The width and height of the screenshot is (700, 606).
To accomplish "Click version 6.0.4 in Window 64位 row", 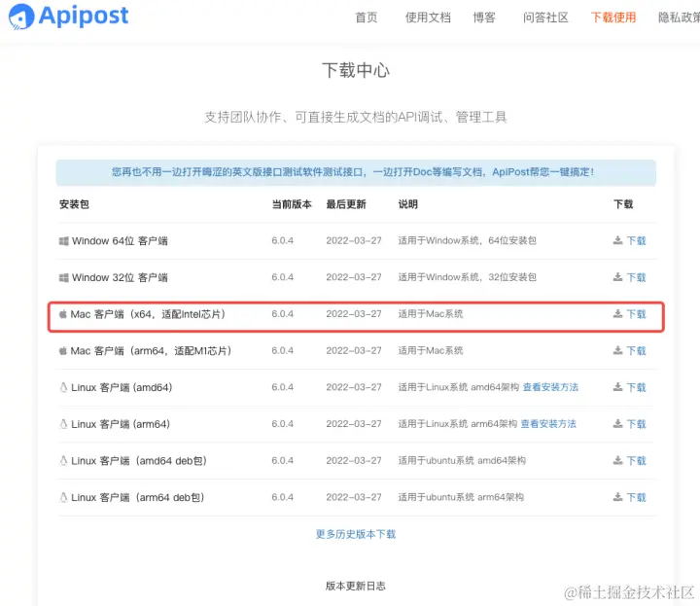I will 283,240.
